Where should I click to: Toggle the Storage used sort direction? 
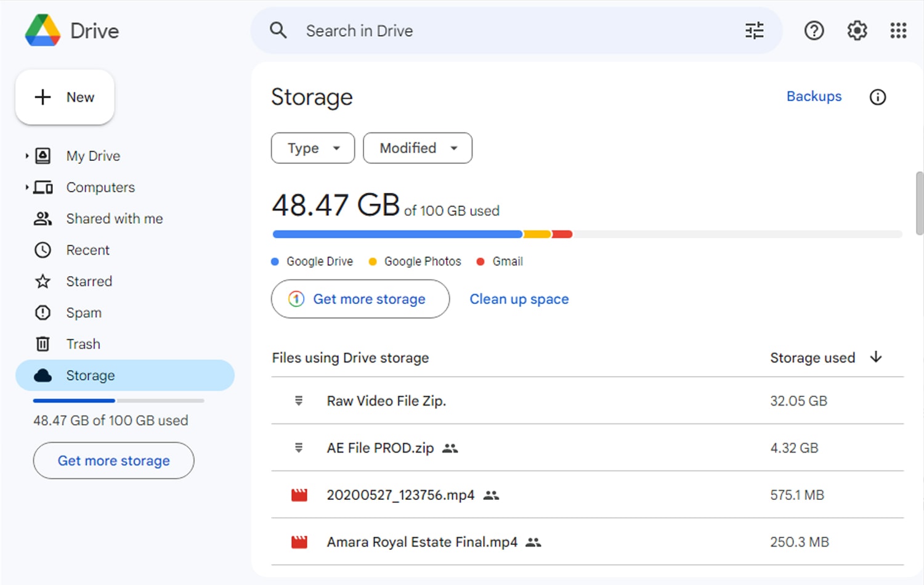point(876,358)
